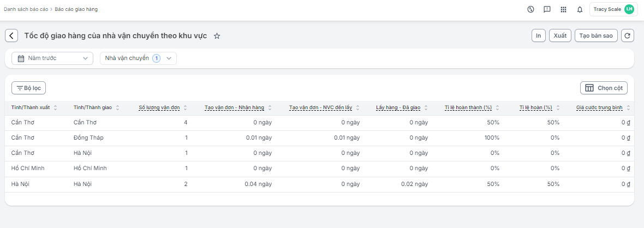Viewport: 644px width, 228px height.
Task: Click the 'In' print button
Action: tap(538, 35)
